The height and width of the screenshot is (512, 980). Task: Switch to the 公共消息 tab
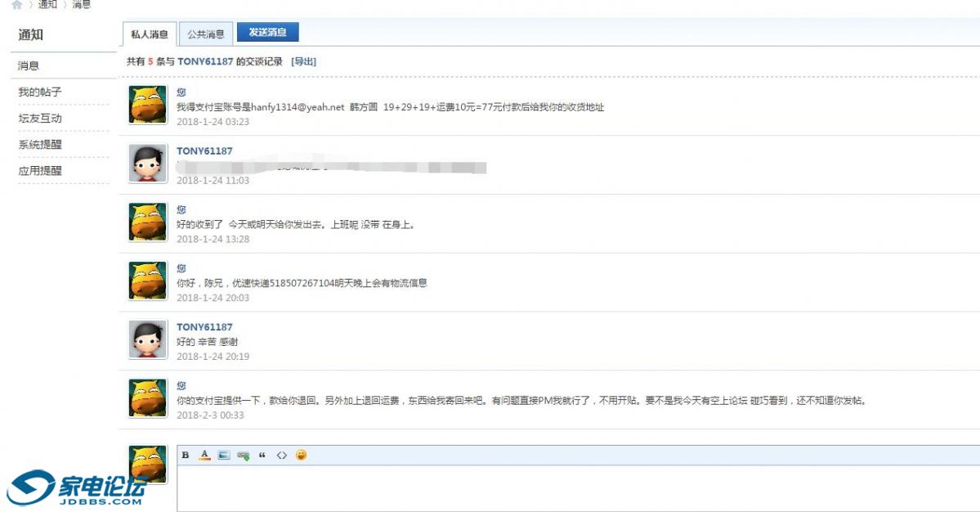(207, 34)
